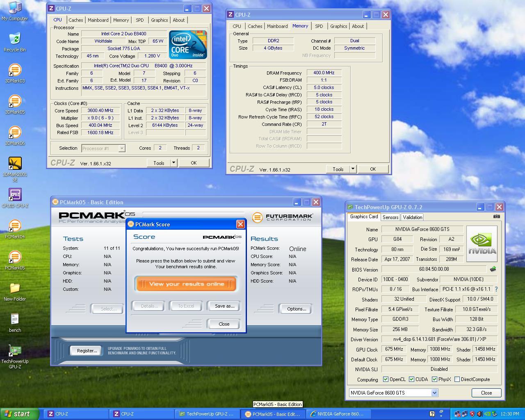Click the GPU-Z Name field NVIDIA GeForce 8600 GTS
Image resolution: width=525 pixels, height=420 pixels.
tap(422, 229)
